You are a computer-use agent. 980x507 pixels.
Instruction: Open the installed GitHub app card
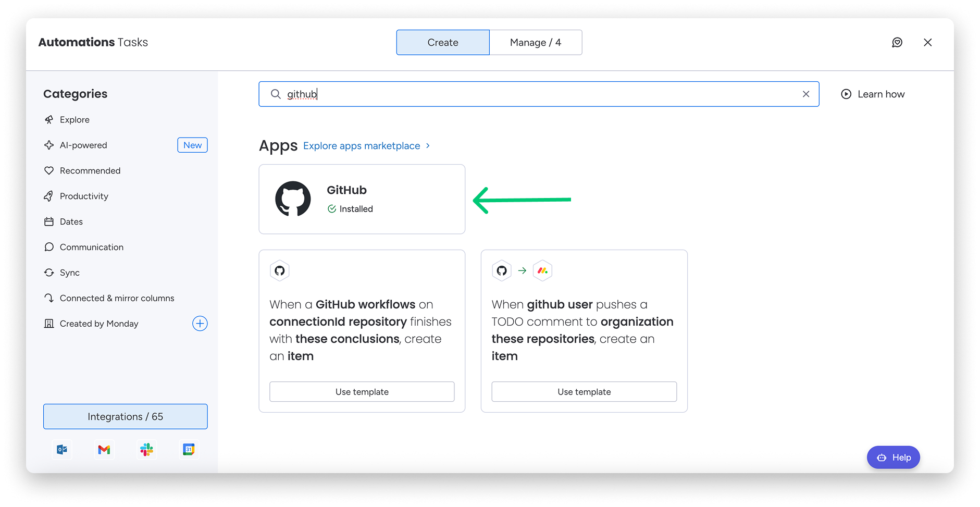pyautogui.click(x=362, y=199)
